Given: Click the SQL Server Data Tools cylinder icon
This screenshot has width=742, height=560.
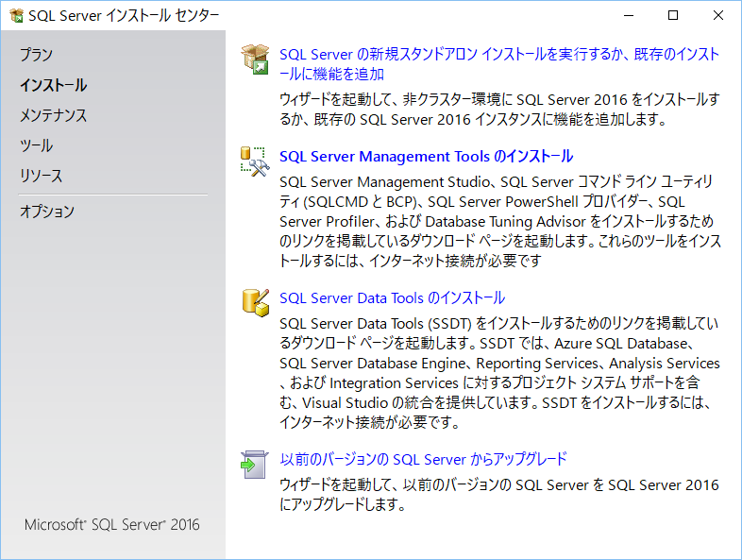Looking at the screenshot, I should 255,303.
